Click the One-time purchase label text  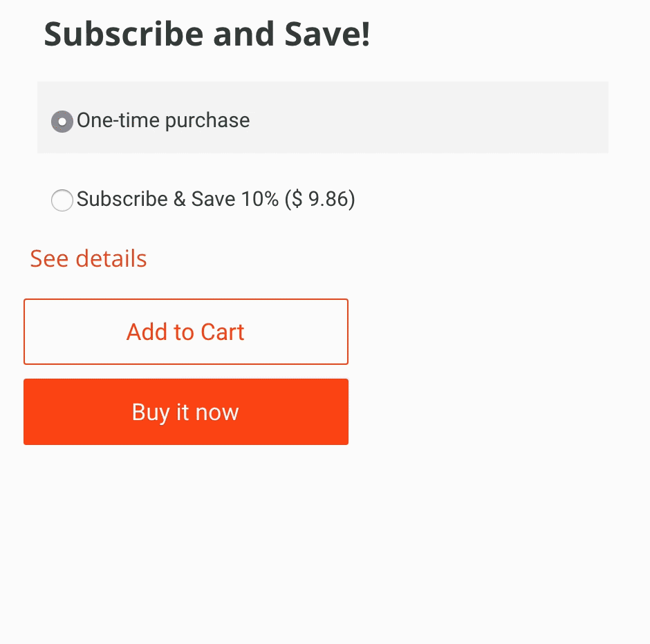coord(163,121)
